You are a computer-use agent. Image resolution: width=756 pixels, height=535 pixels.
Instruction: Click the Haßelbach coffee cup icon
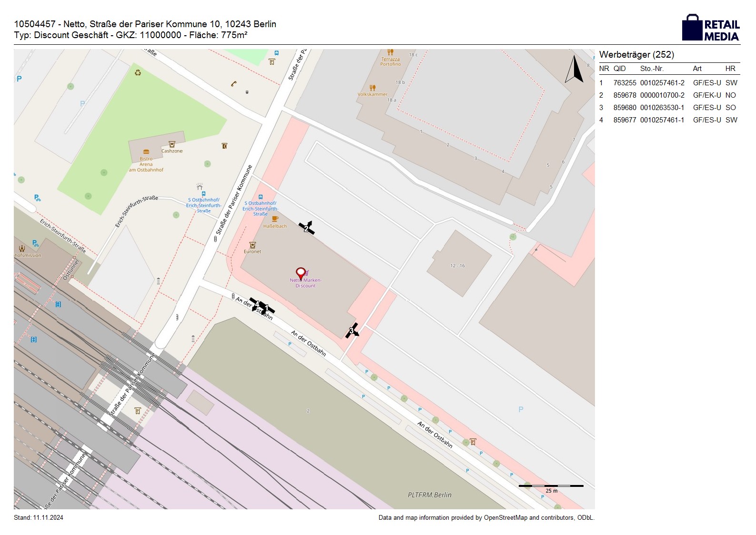pos(275,219)
